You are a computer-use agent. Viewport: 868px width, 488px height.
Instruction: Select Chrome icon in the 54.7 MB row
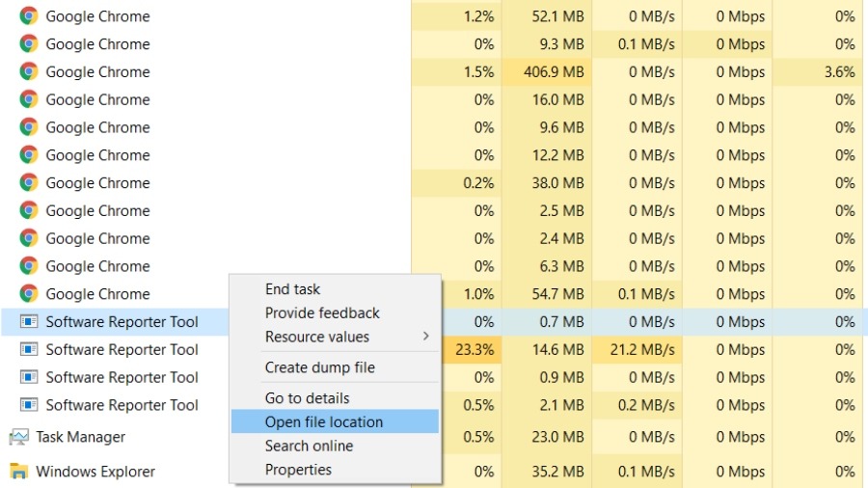pyautogui.click(x=29, y=294)
